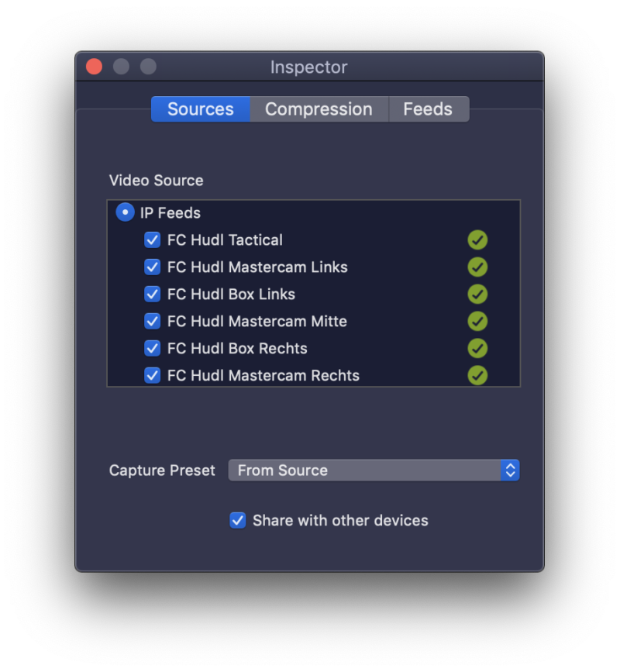The image size is (620, 672).
Task: Select the Sources tab
Action: (201, 109)
